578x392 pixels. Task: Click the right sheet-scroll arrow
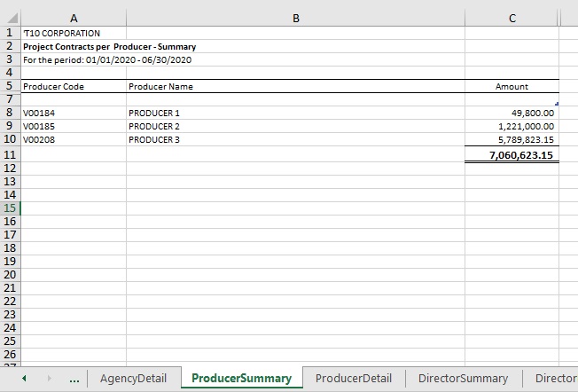click(49, 378)
